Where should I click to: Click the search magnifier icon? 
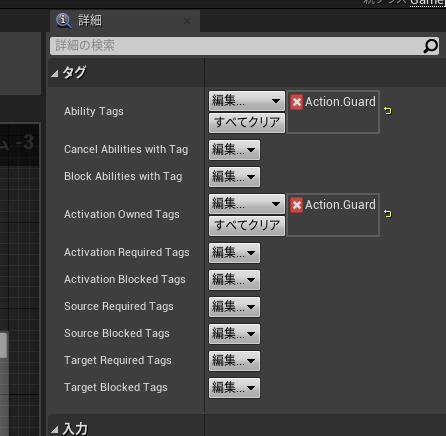pos(430,46)
